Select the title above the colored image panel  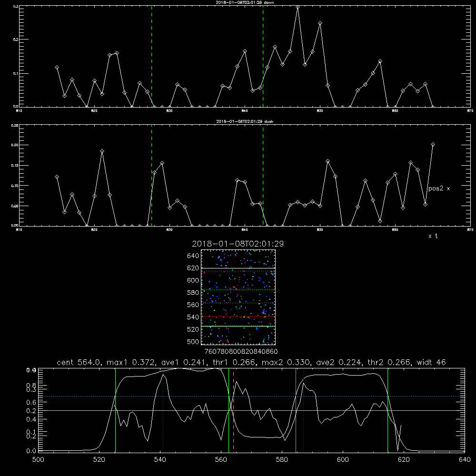tap(238, 244)
